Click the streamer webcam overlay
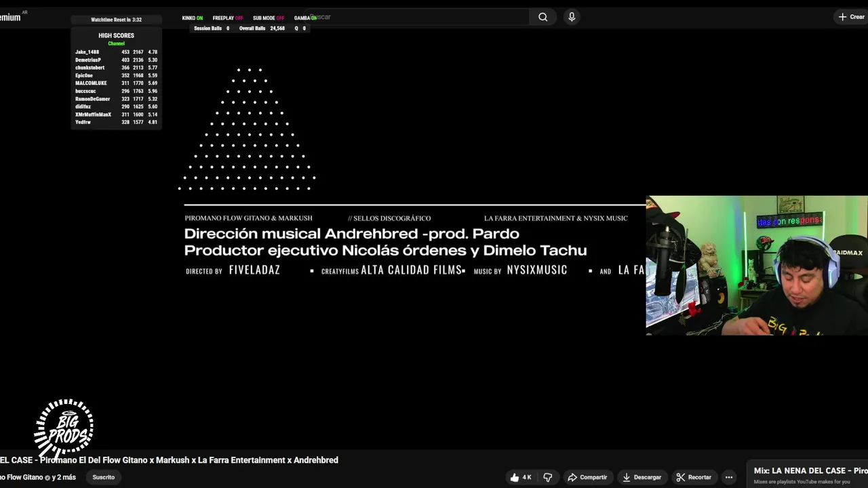The image size is (868, 488). coord(757,265)
